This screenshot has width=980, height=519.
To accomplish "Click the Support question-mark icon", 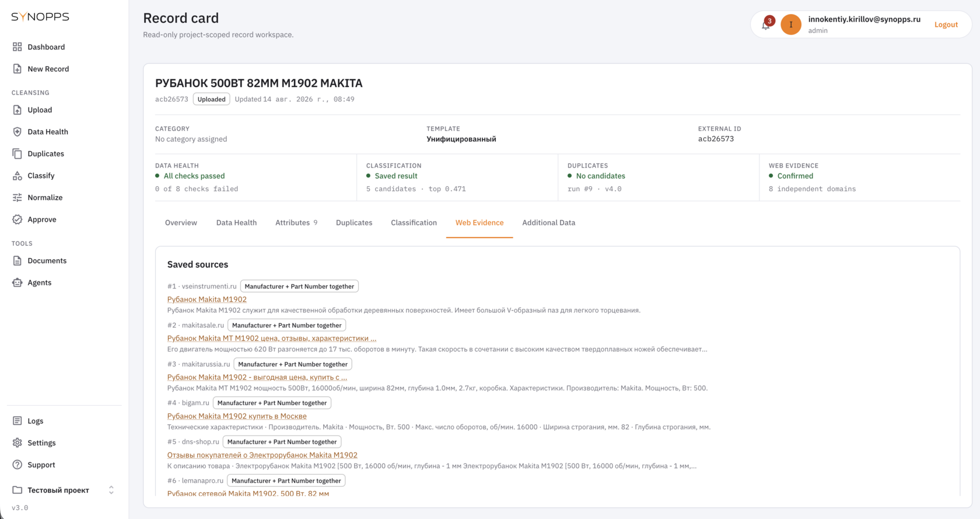I will (x=17, y=465).
